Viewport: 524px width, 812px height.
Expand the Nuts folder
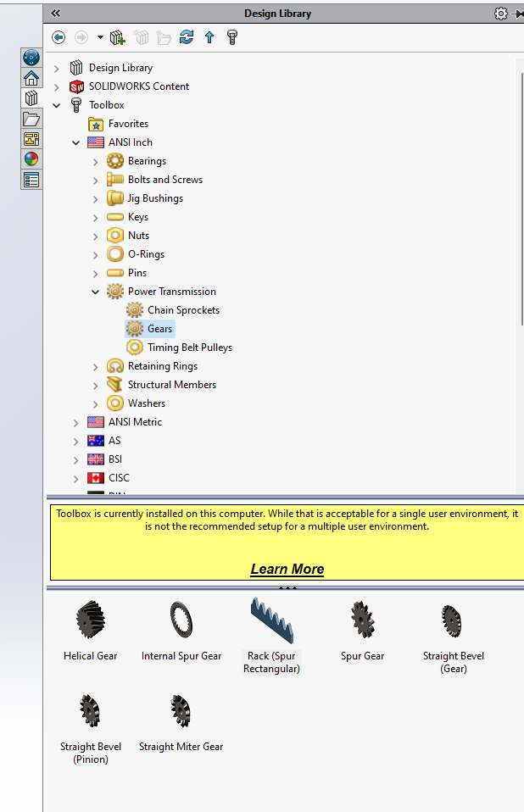pyautogui.click(x=95, y=236)
